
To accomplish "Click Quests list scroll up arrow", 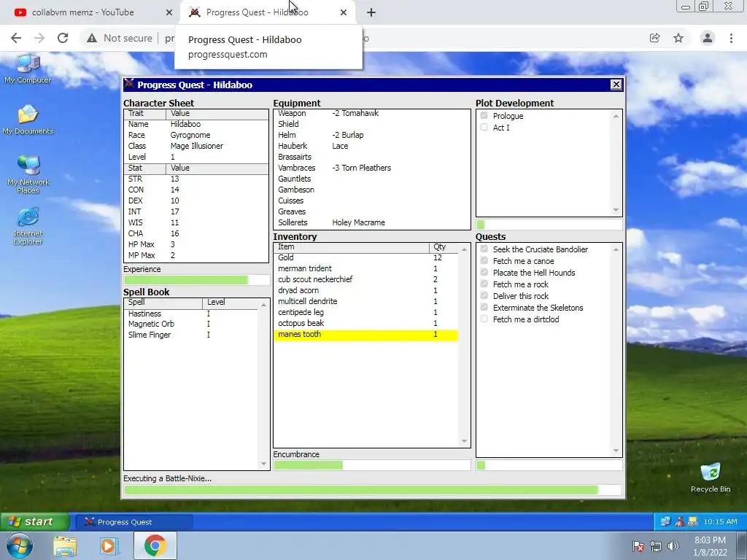I will (616, 249).
